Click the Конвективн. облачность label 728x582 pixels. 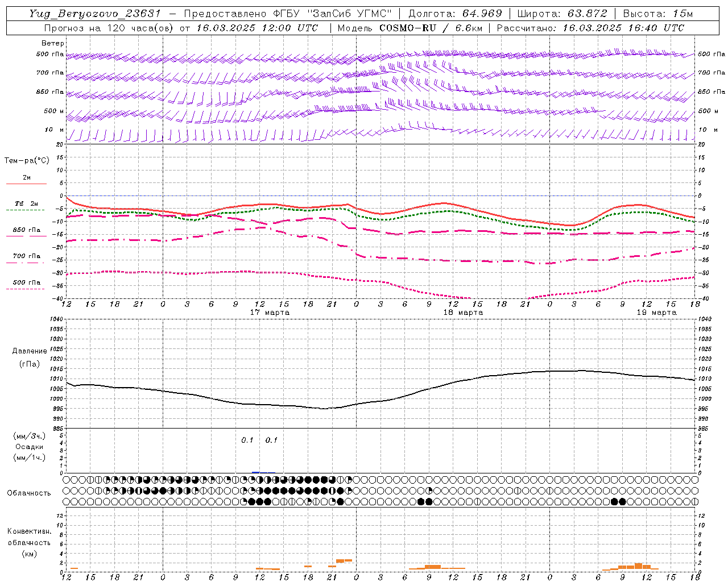click(x=30, y=537)
